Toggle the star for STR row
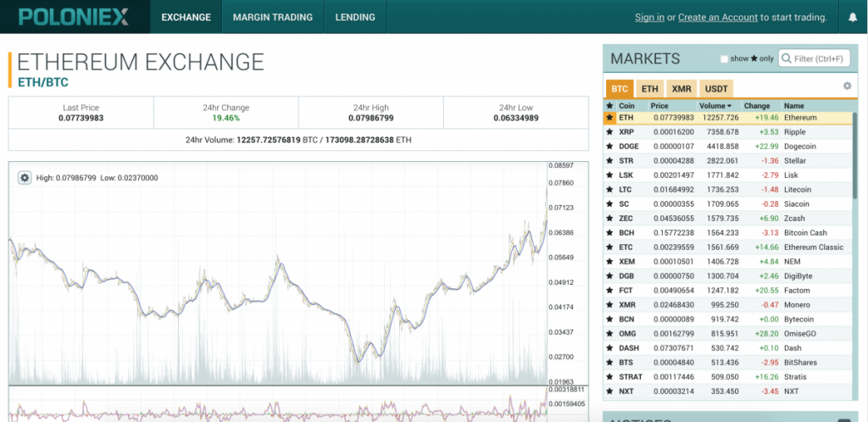This screenshot has height=422, width=868. tap(609, 161)
